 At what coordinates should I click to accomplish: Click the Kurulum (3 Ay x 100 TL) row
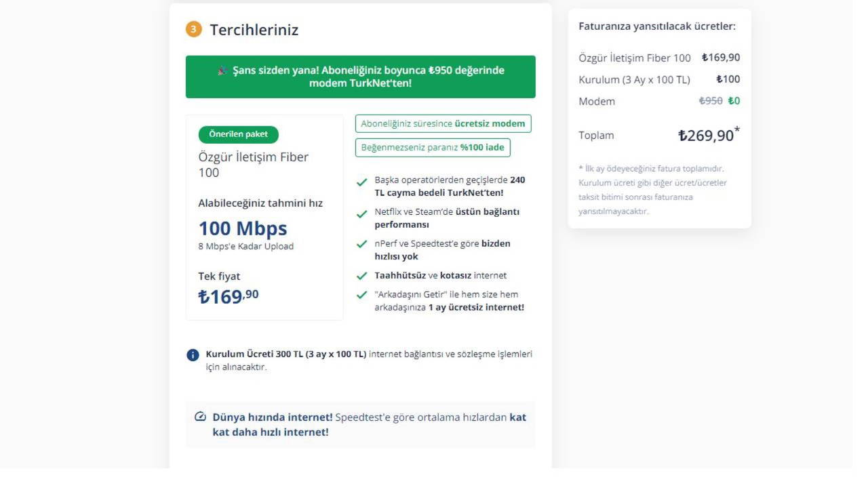tap(658, 79)
